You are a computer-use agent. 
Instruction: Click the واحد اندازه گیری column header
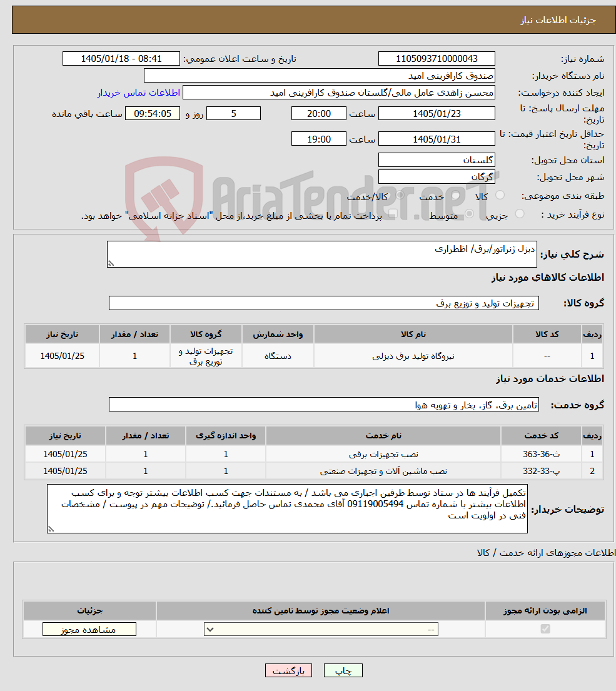pos(226,435)
